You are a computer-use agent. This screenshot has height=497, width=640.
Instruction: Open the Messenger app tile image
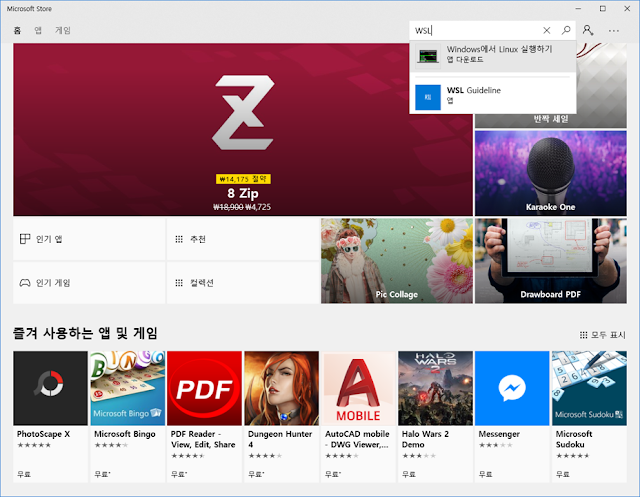(512, 388)
